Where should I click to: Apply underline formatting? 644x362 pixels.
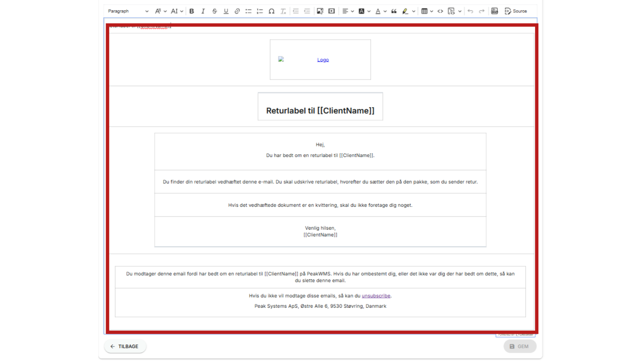(x=226, y=11)
